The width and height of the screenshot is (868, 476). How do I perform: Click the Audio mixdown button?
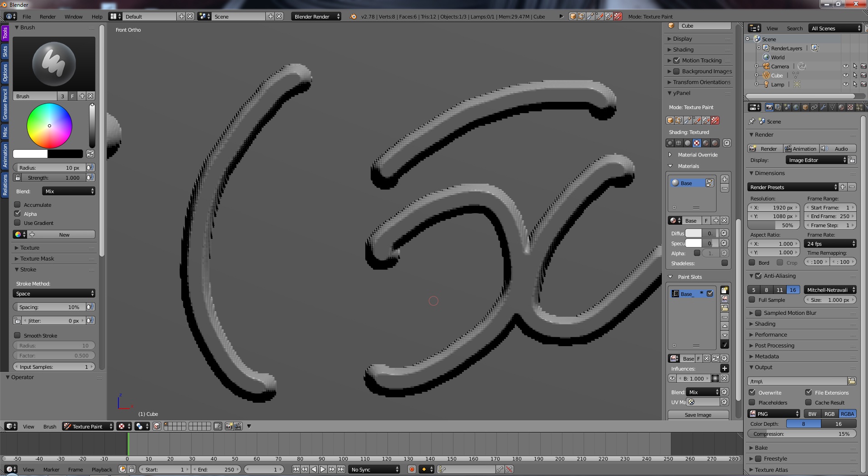(x=837, y=148)
